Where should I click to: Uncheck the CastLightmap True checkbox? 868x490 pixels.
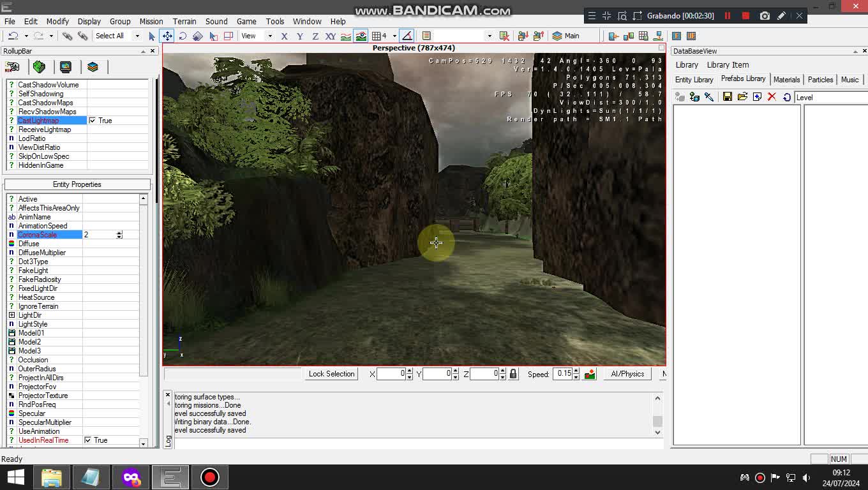(x=93, y=121)
